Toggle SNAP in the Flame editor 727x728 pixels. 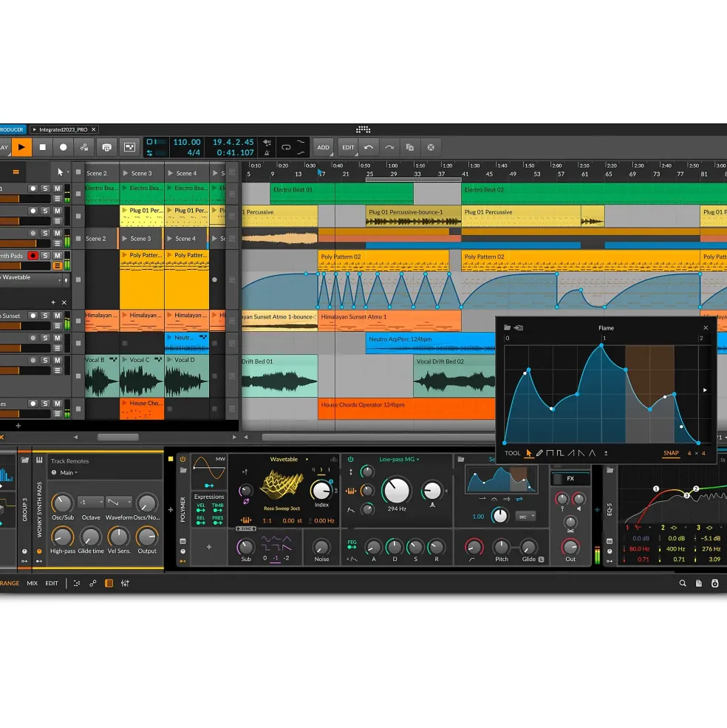671,453
